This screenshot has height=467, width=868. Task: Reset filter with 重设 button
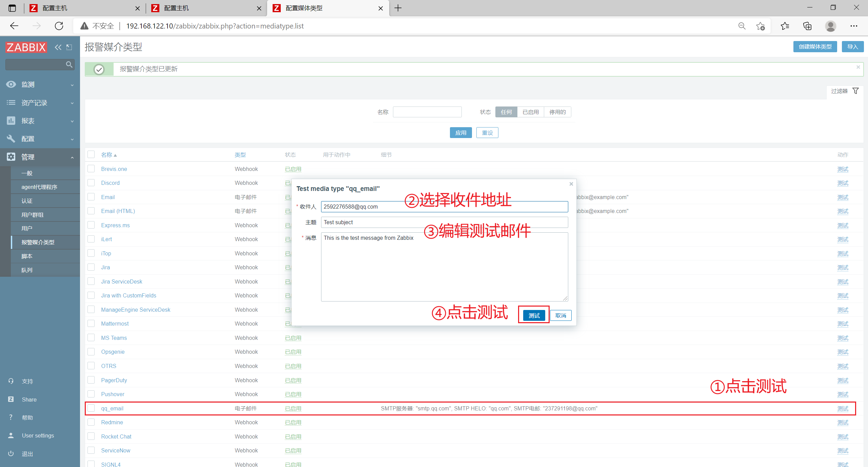487,133
